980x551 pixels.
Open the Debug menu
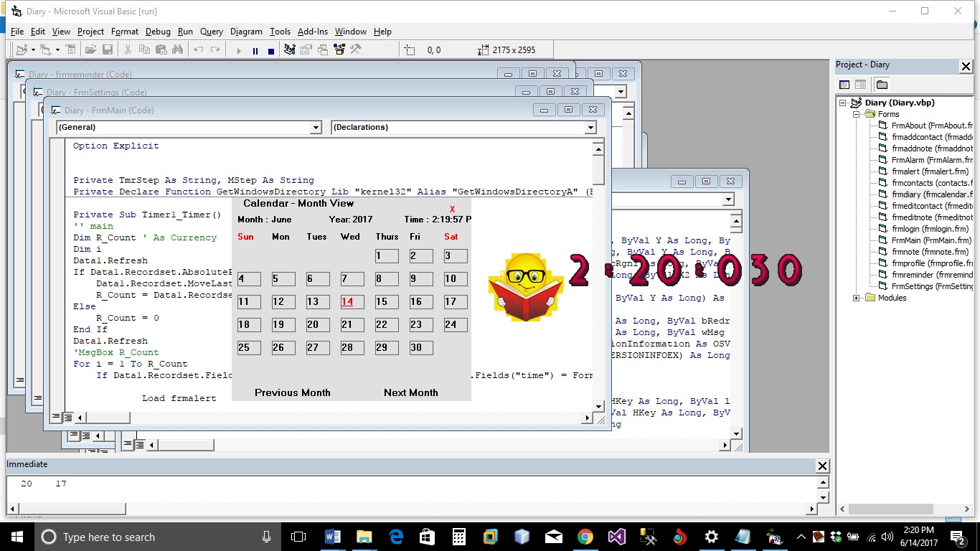point(158,32)
